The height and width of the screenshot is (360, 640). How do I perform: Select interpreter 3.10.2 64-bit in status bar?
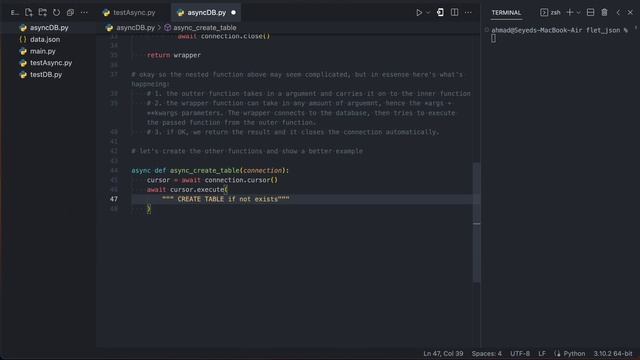(613, 353)
